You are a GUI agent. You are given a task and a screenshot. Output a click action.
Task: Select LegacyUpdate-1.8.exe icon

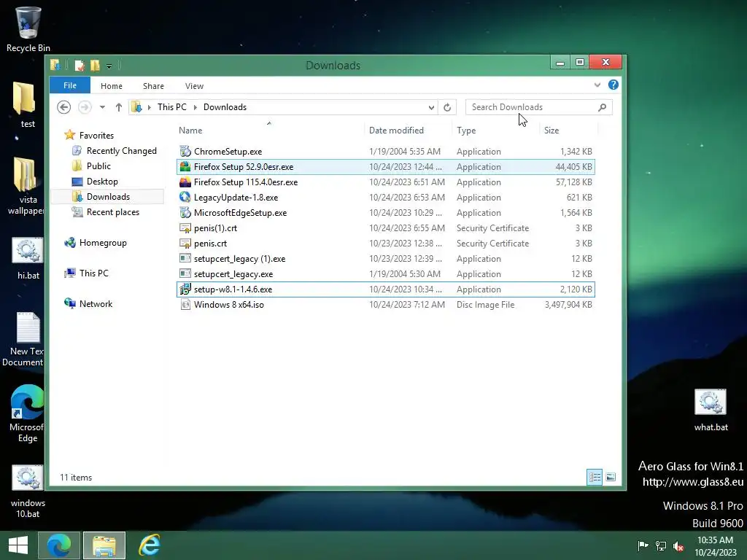tap(185, 197)
